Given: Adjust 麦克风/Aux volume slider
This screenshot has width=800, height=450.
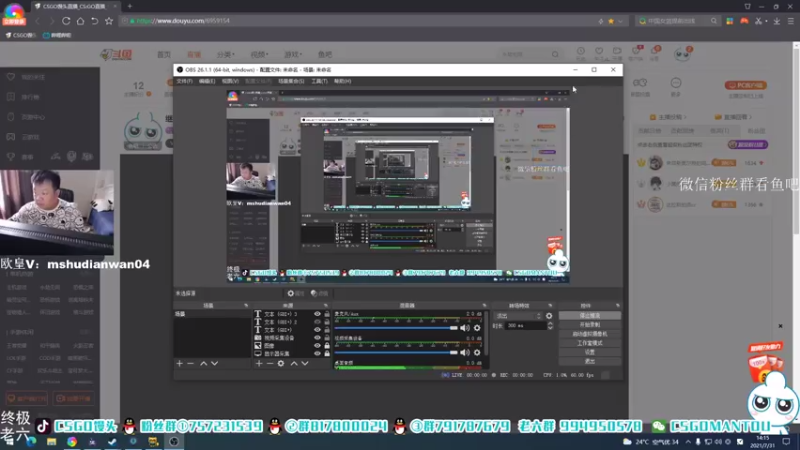Looking at the screenshot, I should click(x=396, y=328).
